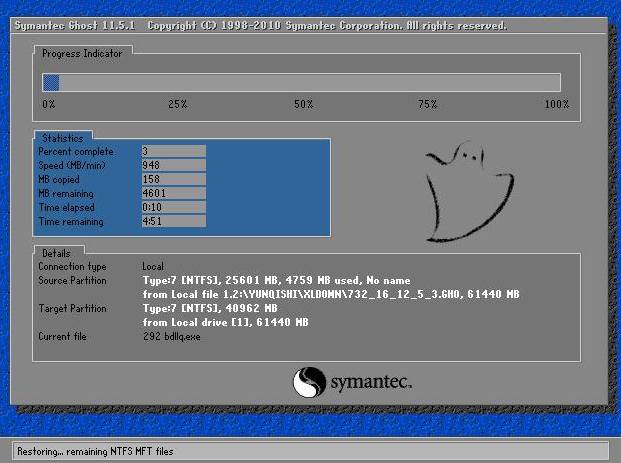The image size is (621, 463).
Task: Click the MB remaining value showing 4601
Action: point(173,193)
